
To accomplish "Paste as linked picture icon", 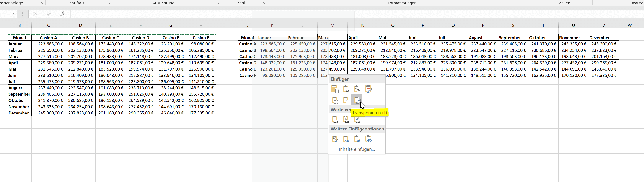I will (369, 139).
